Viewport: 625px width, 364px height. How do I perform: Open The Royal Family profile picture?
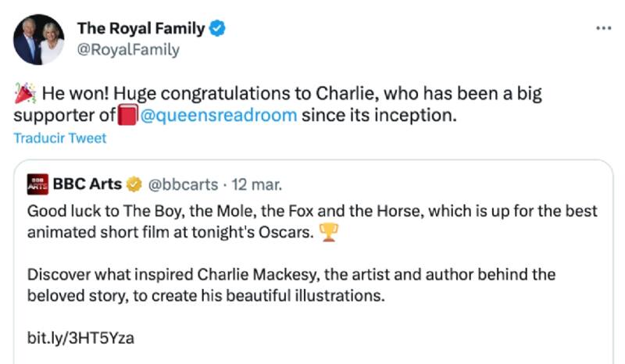(x=39, y=39)
